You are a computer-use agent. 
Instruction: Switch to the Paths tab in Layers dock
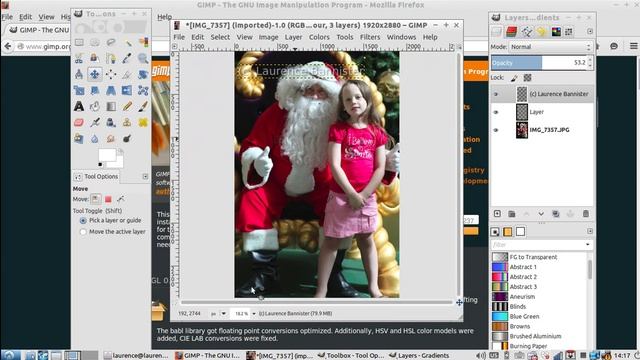tap(527, 31)
